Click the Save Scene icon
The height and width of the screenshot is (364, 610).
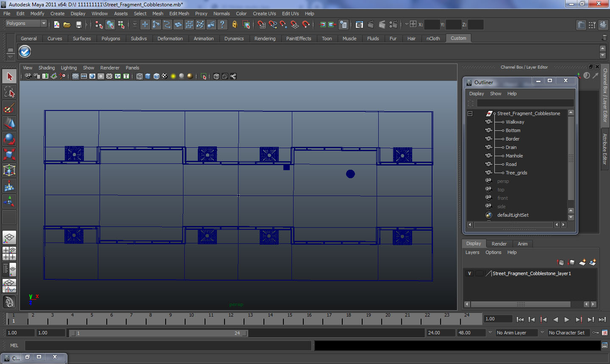pyautogui.click(x=78, y=25)
